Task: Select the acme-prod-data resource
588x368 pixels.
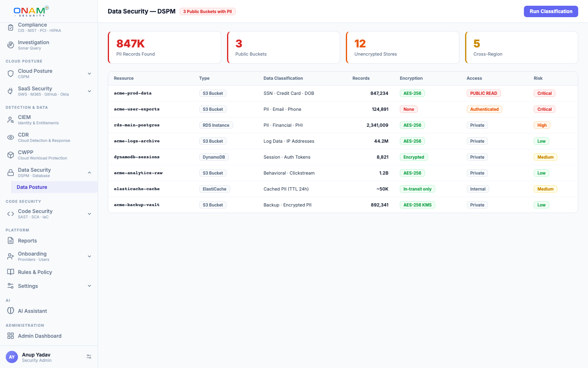Action: 133,93
